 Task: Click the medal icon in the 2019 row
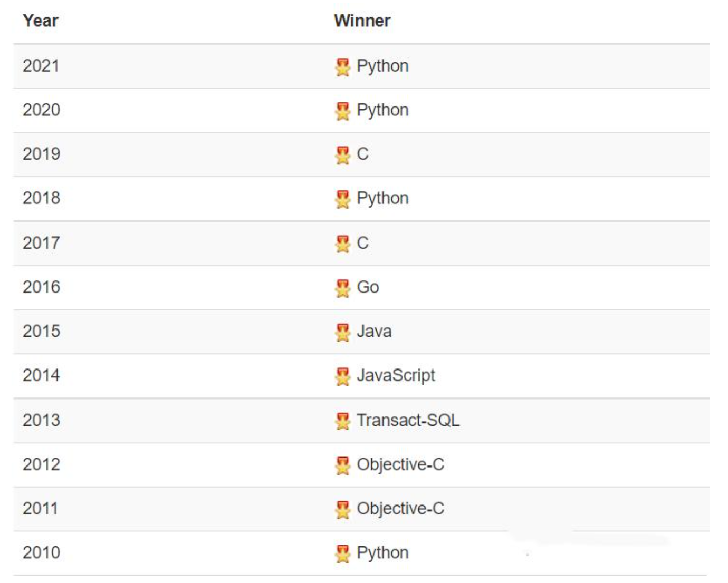click(x=342, y=155)
